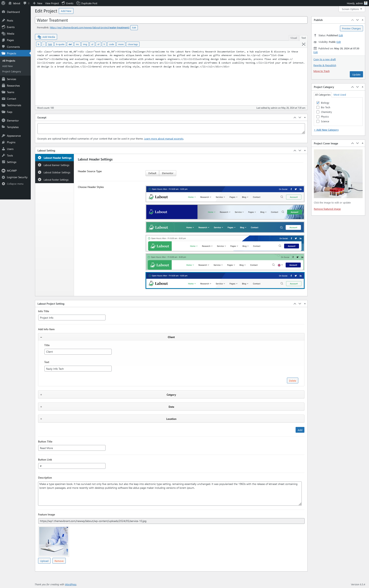Uncheck the Biology category checkbox
The height and width of the screenshot is (588, 369).
[318, 103]
